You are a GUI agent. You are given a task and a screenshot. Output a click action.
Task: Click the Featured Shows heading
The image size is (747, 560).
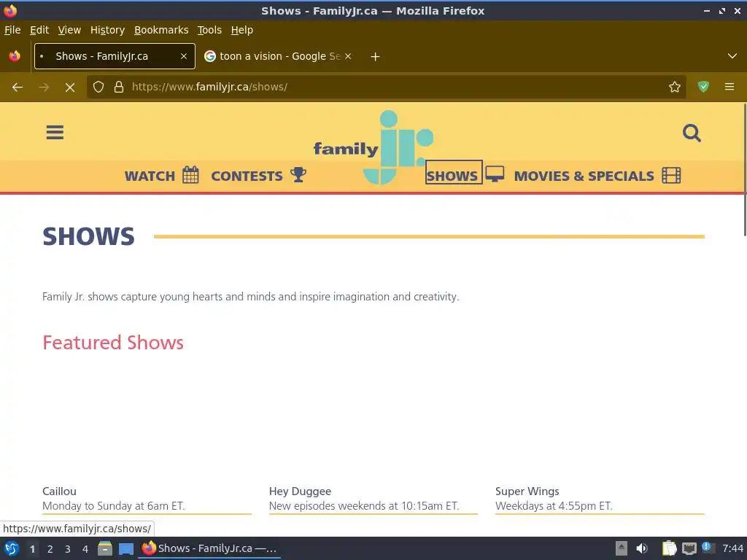113,343
